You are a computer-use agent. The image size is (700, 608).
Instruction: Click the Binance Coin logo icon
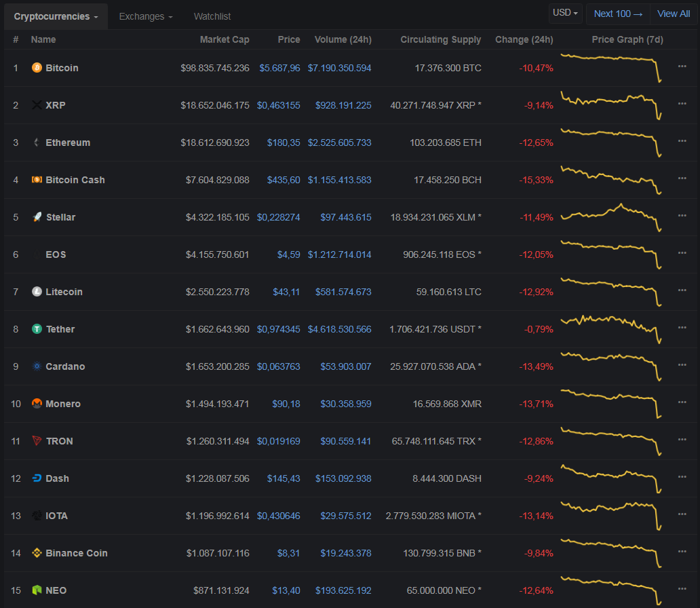[x=37, y=553]
